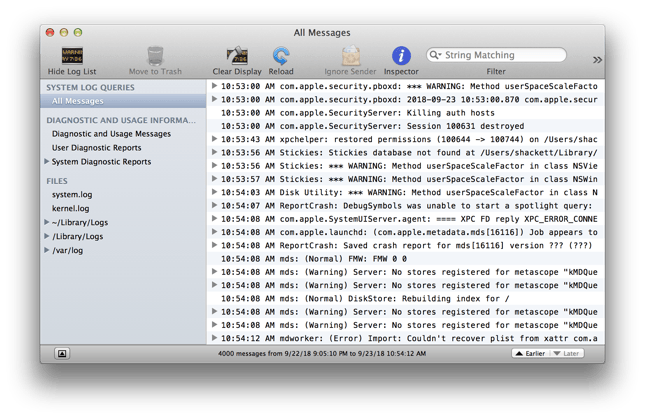Reload the log display

[281, 56]
